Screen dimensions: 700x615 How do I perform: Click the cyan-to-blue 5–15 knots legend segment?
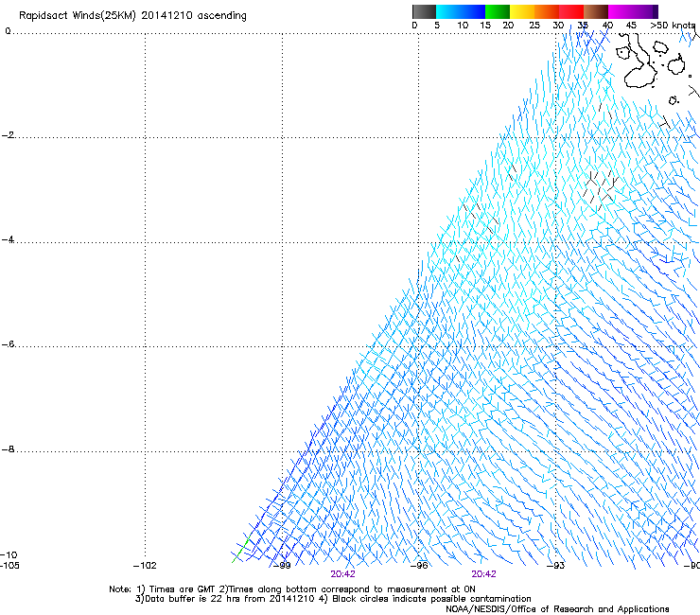pyautogui.click(x=461, y=11)
